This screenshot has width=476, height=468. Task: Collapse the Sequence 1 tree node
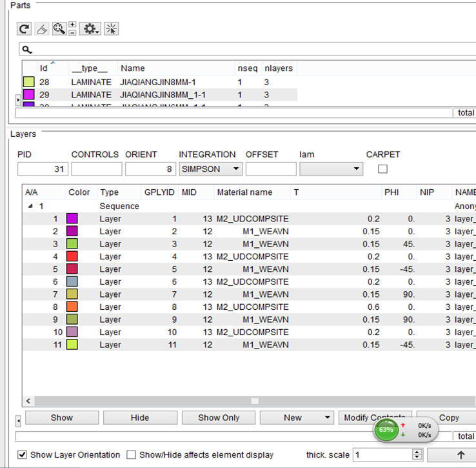point(31,207)
